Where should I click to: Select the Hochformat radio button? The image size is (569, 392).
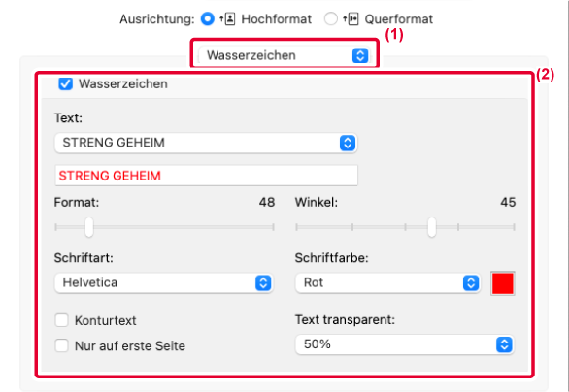208,18
